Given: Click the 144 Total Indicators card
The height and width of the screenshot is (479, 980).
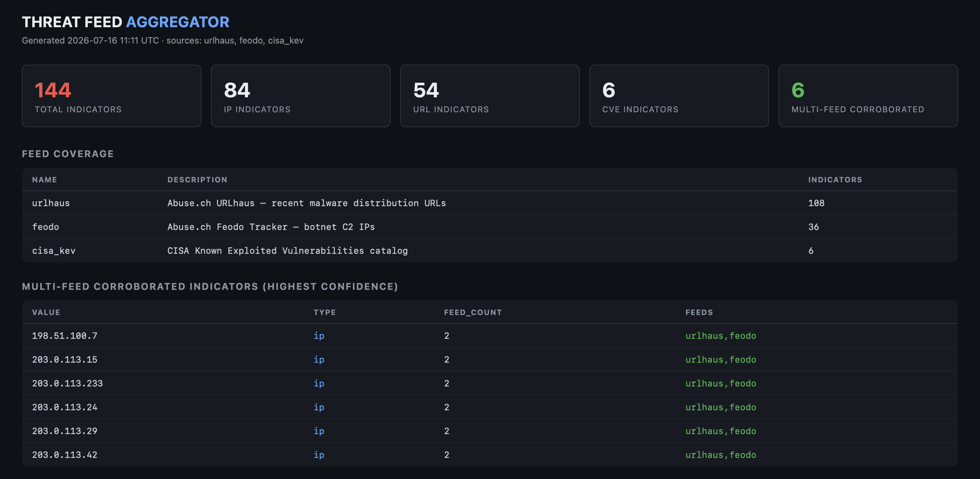Looking at the screenshot, I should pyautogui.click(x=112, y=96).
